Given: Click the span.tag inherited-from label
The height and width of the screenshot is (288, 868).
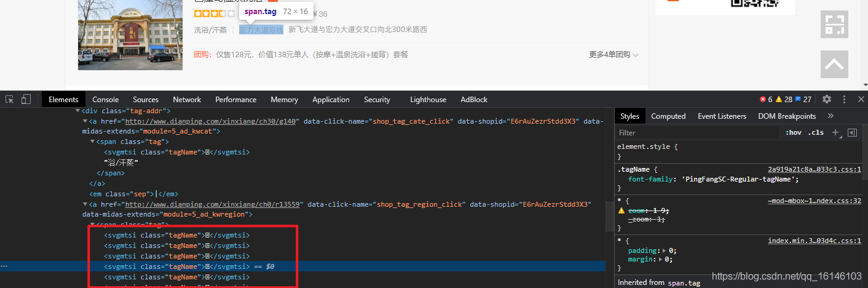Looking at the screenshot, I should pyautogui.click(x=683, y=282).
